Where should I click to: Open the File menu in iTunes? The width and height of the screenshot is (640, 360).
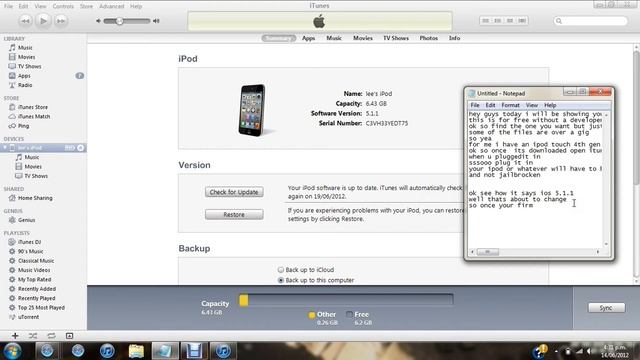(x=8, y=6)
